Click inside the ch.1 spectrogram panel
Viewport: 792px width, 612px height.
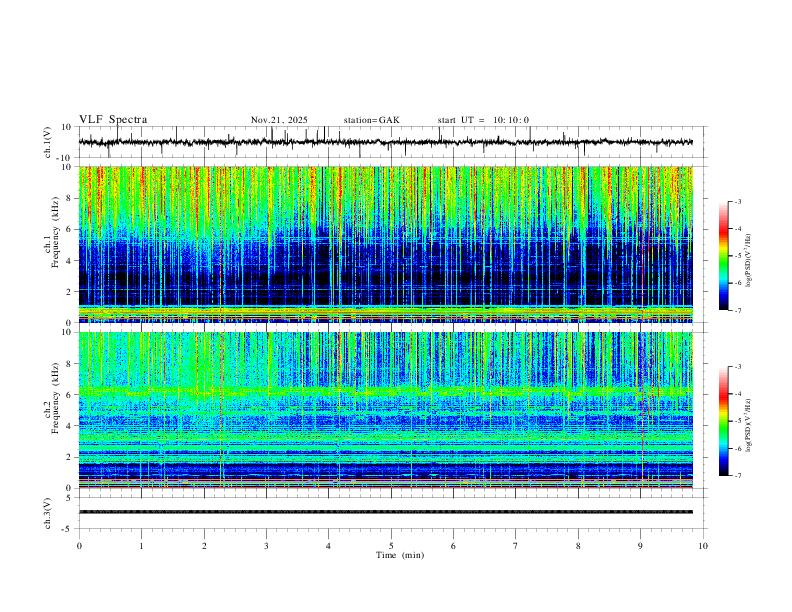tap(386, 244)
